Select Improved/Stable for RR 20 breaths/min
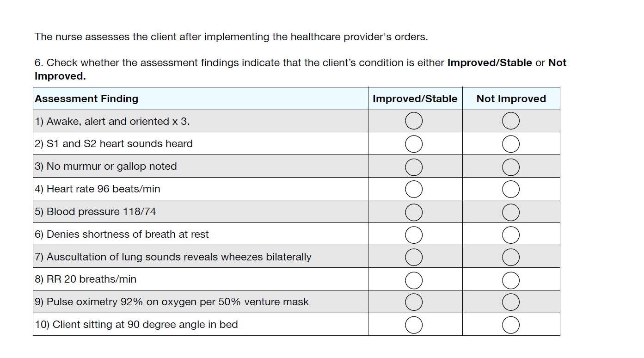This screenshot has width=644, height=358. 414,279
